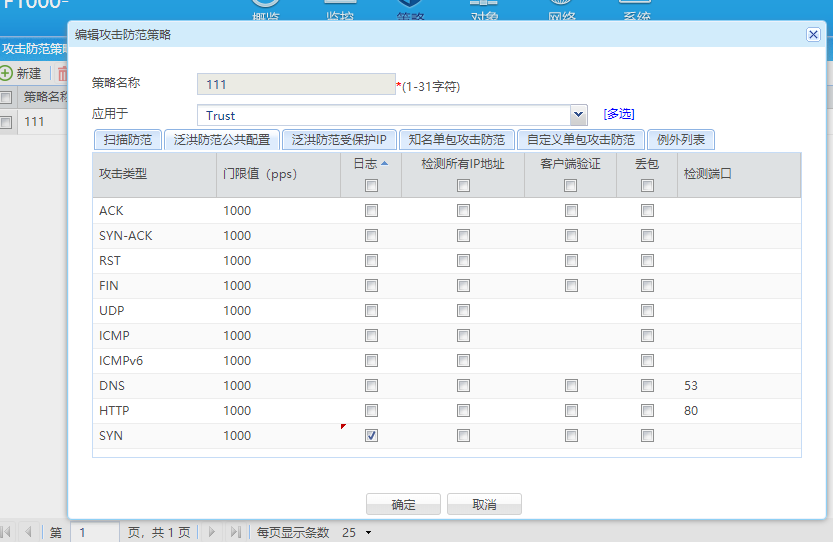Click the 多选 link
Image resolution: width=833 pixels, height=542 pixels.
pyautogui.click(x=618, y=115)
